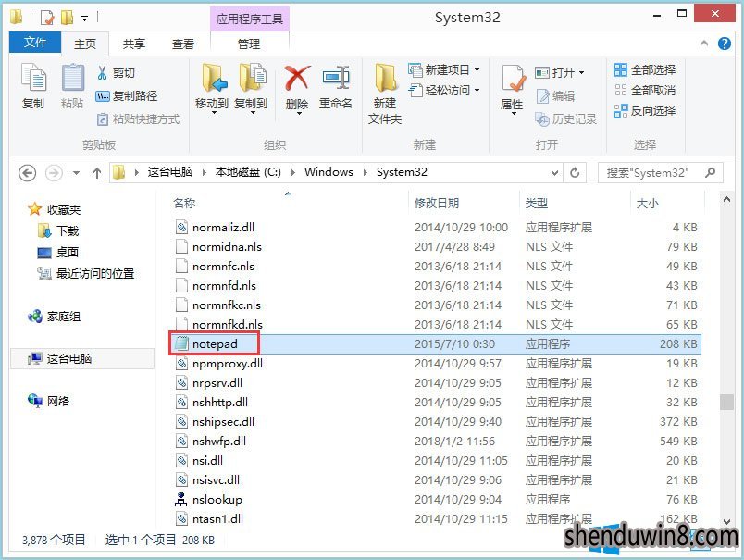Screen dimensions: 744x560
Task: Collapse the ribbon with the chevron
Action: [704, 44]
